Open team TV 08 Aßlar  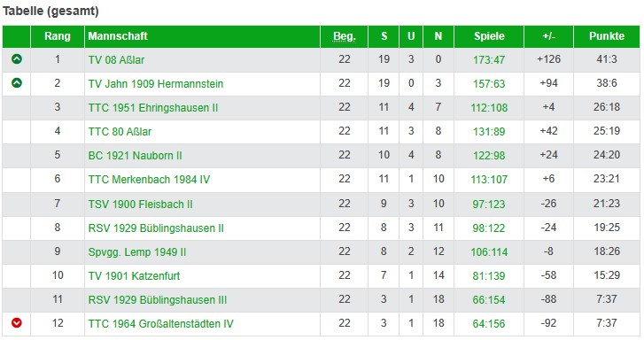[116, 60]
